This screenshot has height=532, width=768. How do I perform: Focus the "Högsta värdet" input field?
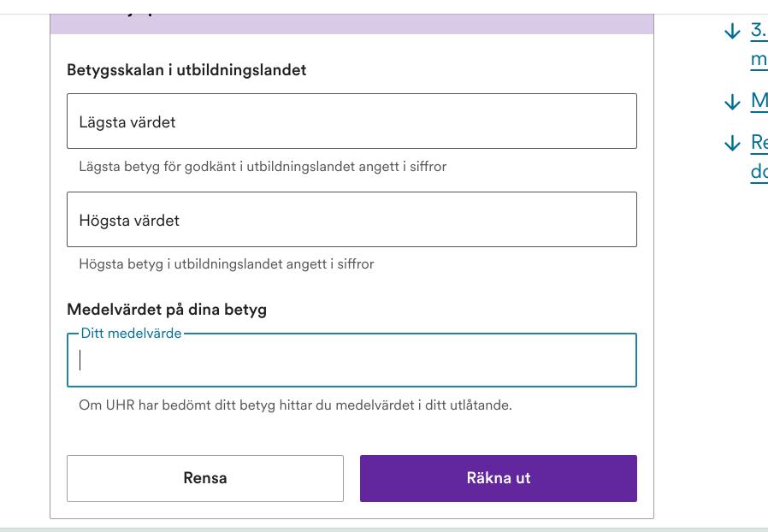click(x=352, y=220)
